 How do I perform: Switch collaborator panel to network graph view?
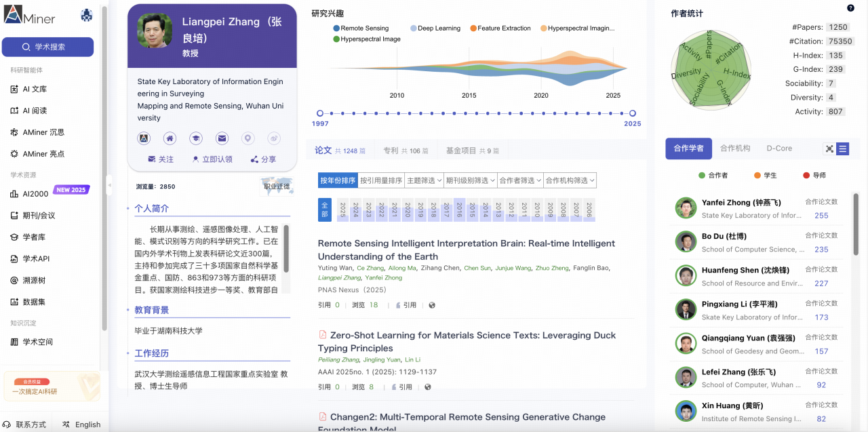829,149
